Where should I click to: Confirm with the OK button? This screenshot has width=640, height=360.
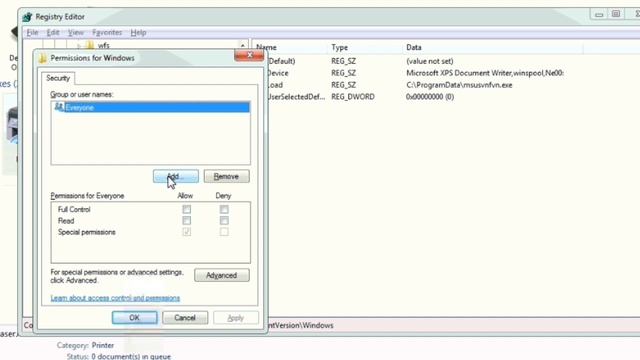135,318
